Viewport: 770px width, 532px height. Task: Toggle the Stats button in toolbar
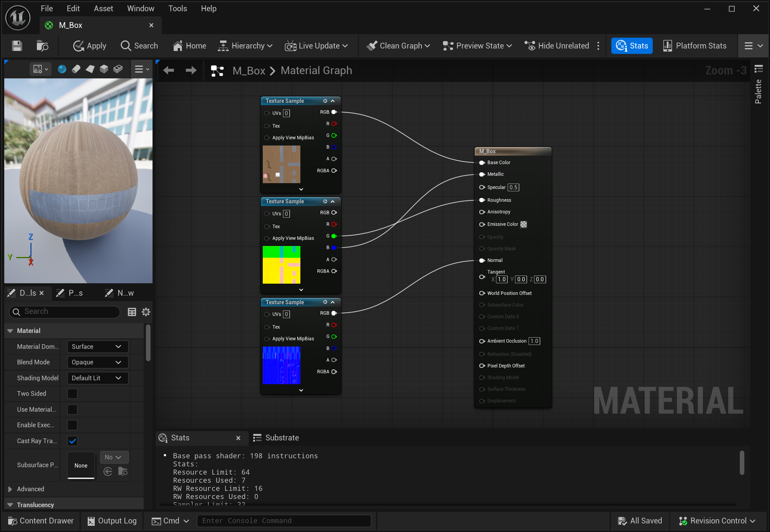(631, 46)
